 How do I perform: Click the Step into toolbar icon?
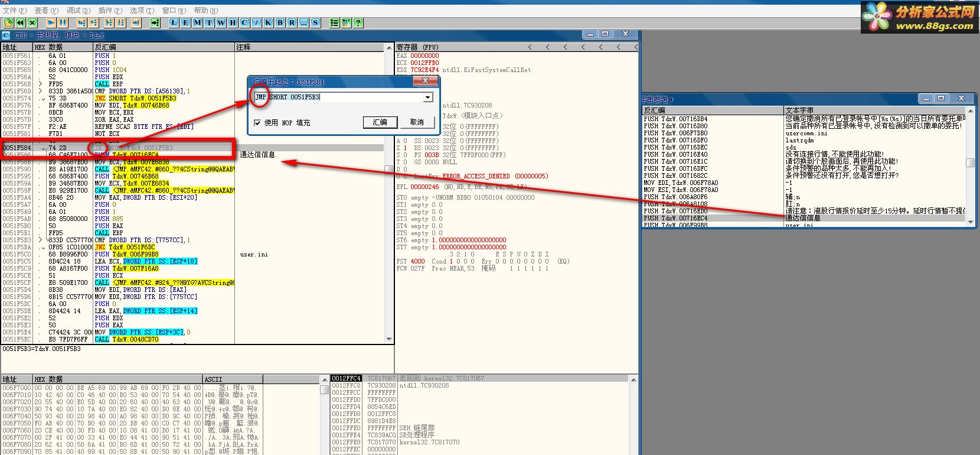(x=81, y=22)
